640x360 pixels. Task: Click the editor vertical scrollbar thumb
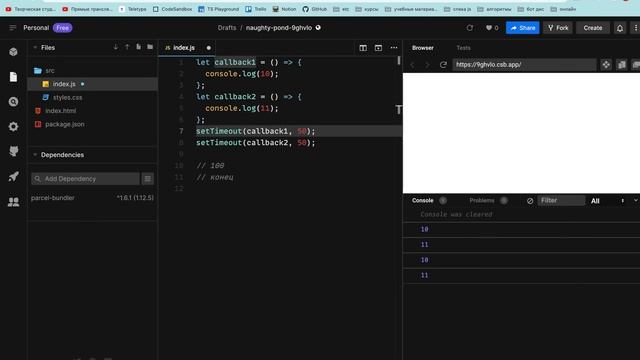[x=398, y=61]
